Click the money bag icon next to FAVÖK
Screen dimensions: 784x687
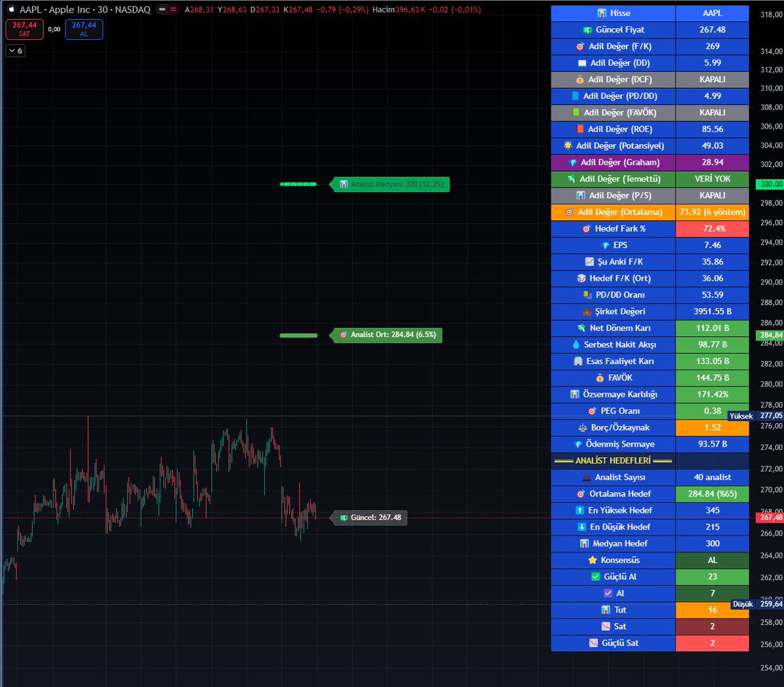[599, 377]
